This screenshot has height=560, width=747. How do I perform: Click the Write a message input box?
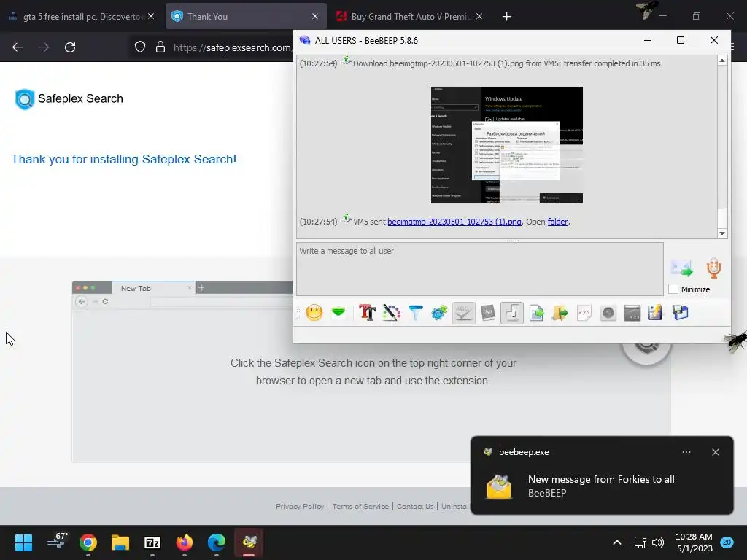coord(480,269)
